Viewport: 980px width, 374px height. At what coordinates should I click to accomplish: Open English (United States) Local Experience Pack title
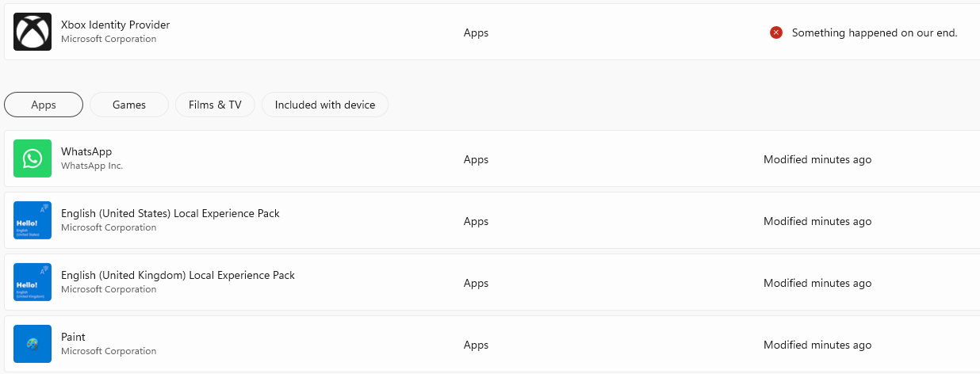(170, 213)
